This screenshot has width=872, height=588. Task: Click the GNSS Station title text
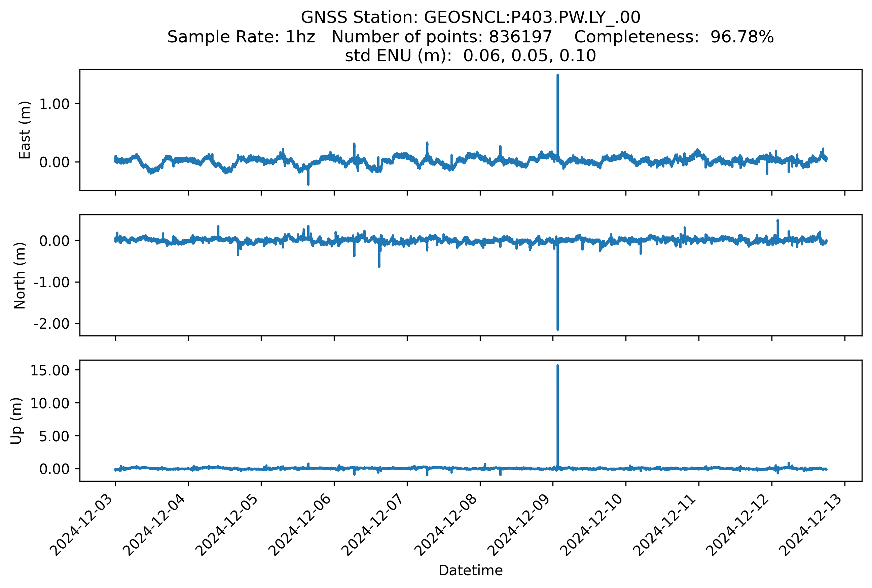470,17
